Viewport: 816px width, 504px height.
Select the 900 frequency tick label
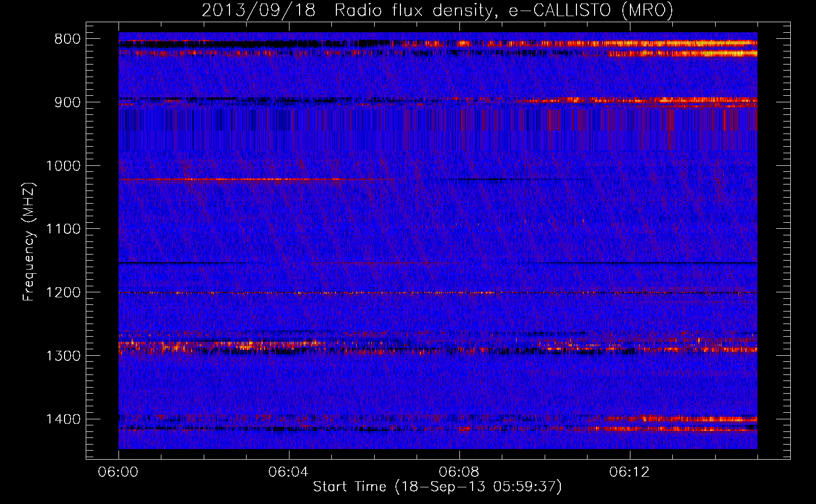click(67, 102)
